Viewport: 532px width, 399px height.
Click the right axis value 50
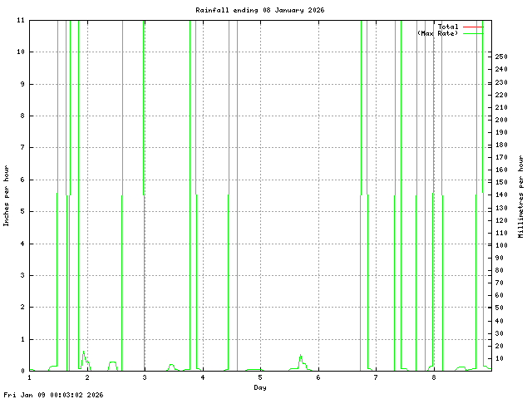click(x=499, y=308)
